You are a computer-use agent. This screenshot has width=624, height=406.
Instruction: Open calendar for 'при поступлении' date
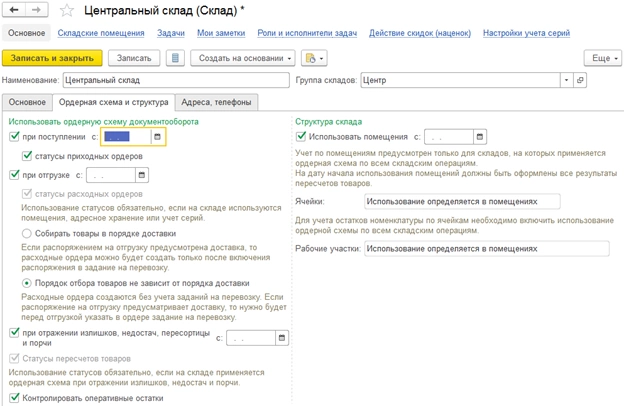[x=158, y=137]
